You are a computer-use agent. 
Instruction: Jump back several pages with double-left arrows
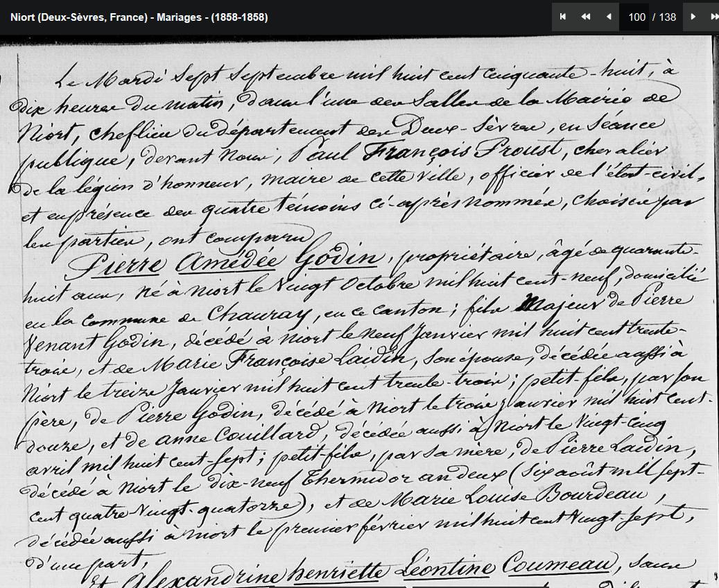tap(586, 17)
